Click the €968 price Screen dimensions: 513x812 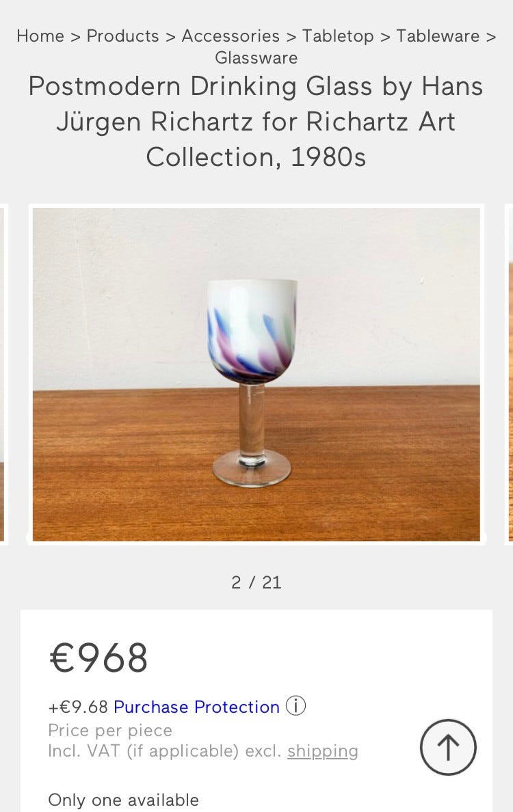98,658
